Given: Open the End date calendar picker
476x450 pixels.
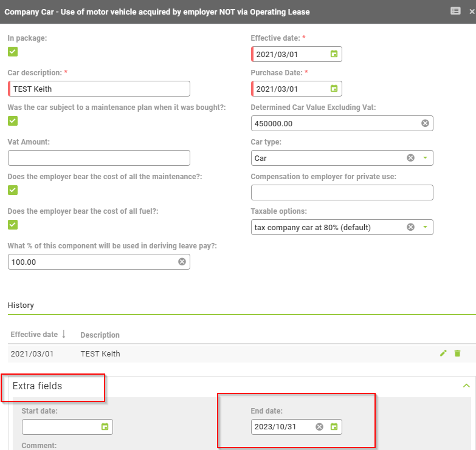Looking at the screenshot, I should tap(333, 427).
